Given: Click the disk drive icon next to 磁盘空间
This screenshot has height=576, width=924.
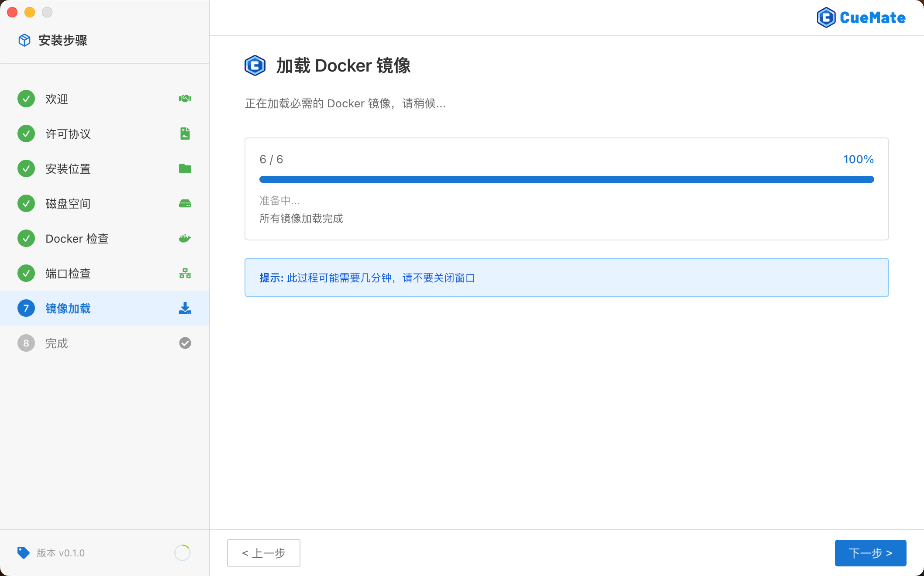Looking at the screenshot, I should coord(185,203).
